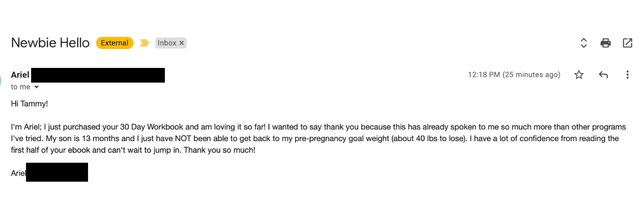This screenshot has width=644, height=215.
Task: Click the sender name Ariel
Action: (x=20, y=75)
